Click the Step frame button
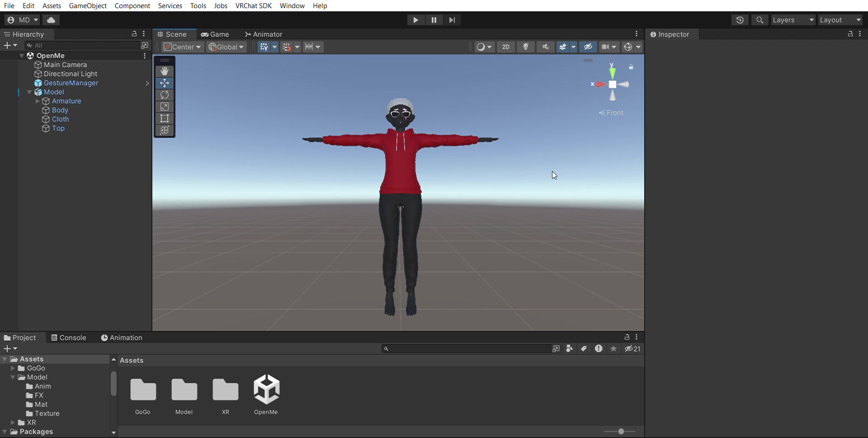The height and width of the screenshot is (438, 868). [x=452, y=20]
